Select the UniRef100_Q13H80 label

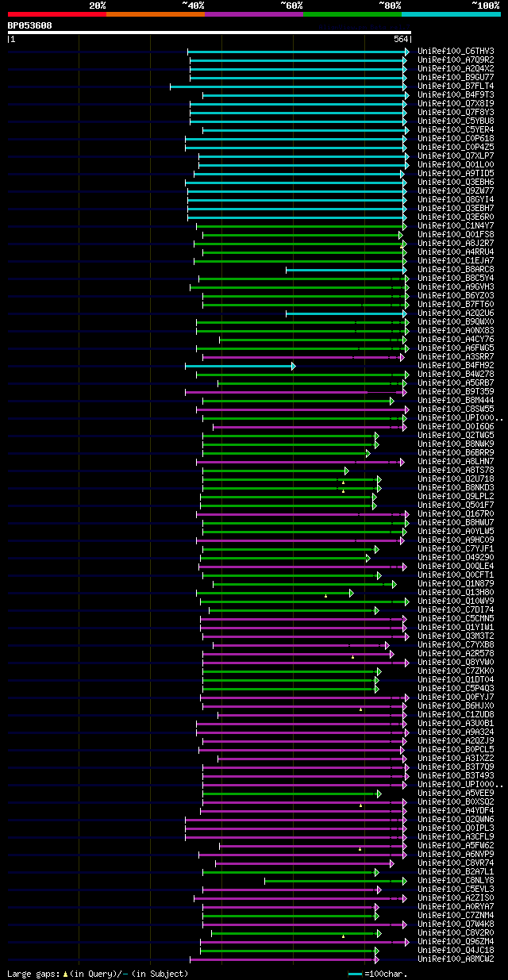[x=456, y=593]
